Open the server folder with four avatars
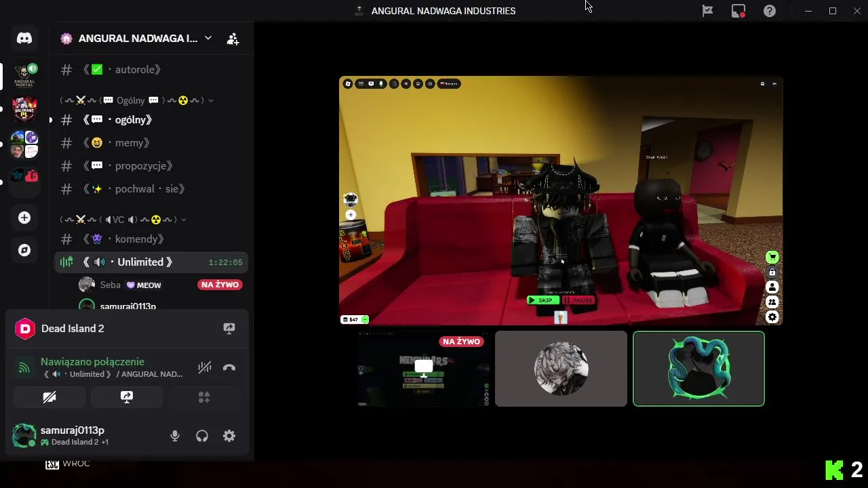The height and width of the screenshot is (488, 868). 24,144
